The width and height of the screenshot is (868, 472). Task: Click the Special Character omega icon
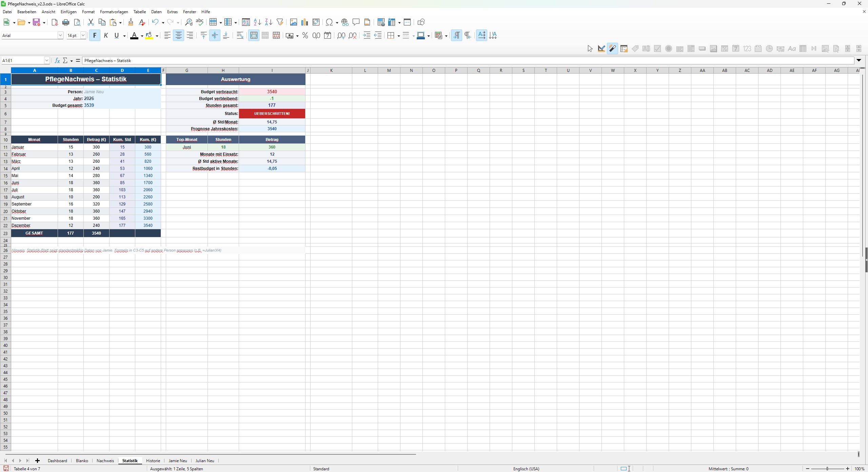tap(329, 22)
